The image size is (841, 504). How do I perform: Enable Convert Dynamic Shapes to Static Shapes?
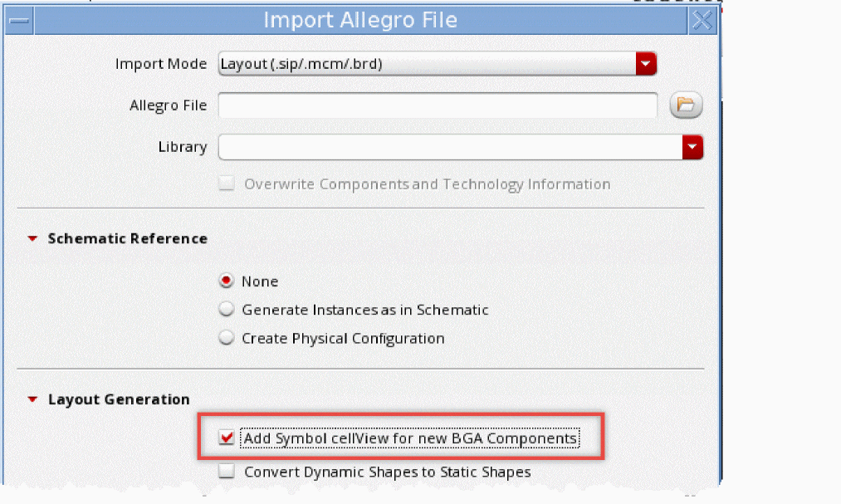click(226, 472)
